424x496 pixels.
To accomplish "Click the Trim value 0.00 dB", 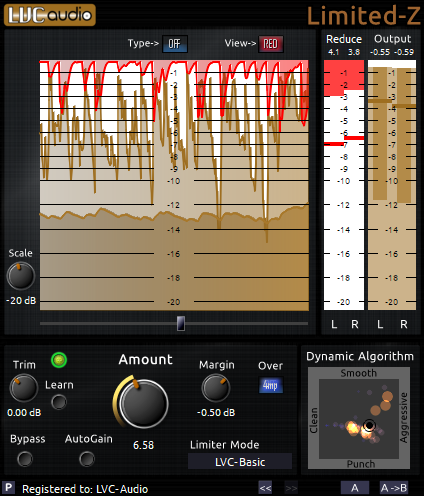I will (x=24, y=413).
